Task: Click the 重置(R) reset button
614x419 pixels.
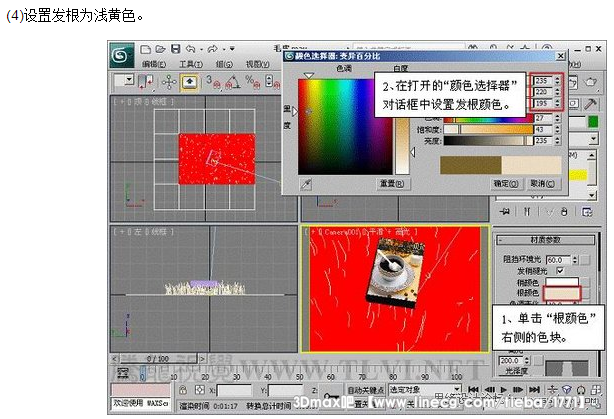Action: point(391,183)
